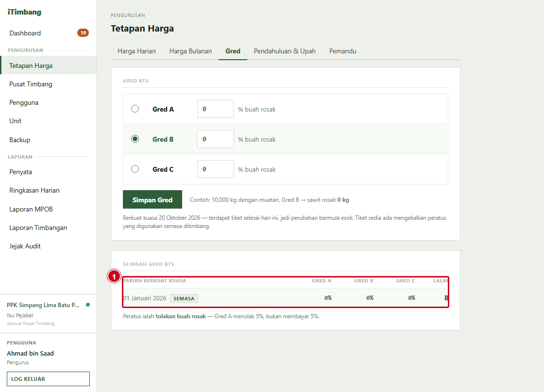Click the Gred C percentage input field
This screenshot has width=544, height=392.
[x=216, y=169]
